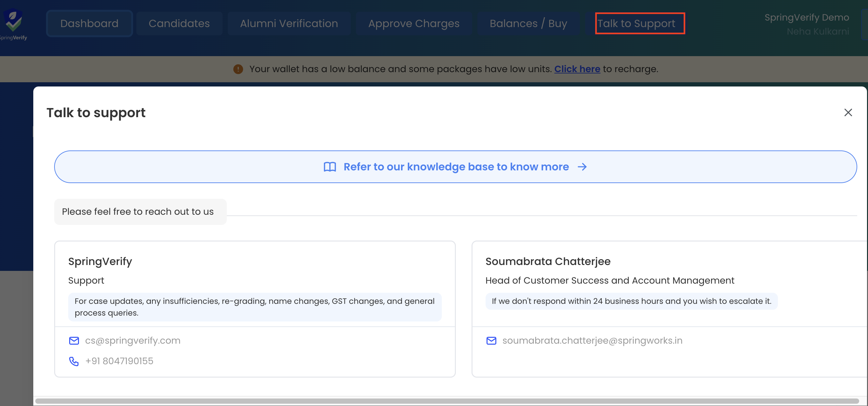
Task: Click the orange wallet warning icon
Action: [238, 69]
